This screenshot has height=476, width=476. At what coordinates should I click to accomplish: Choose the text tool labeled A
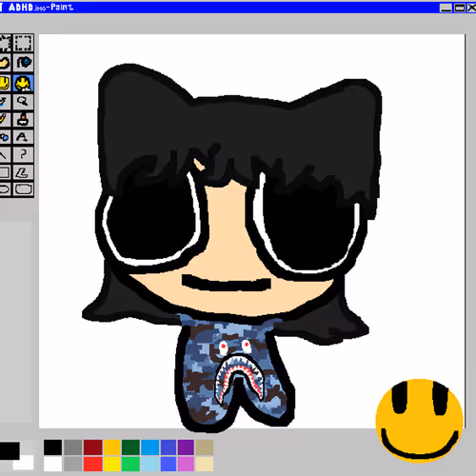tap(23, 137)
